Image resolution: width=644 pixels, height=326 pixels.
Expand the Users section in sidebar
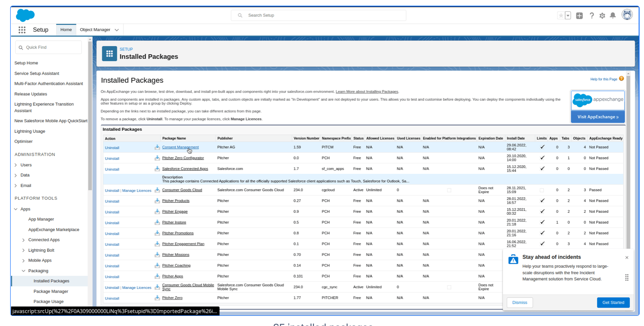point(16,165)
